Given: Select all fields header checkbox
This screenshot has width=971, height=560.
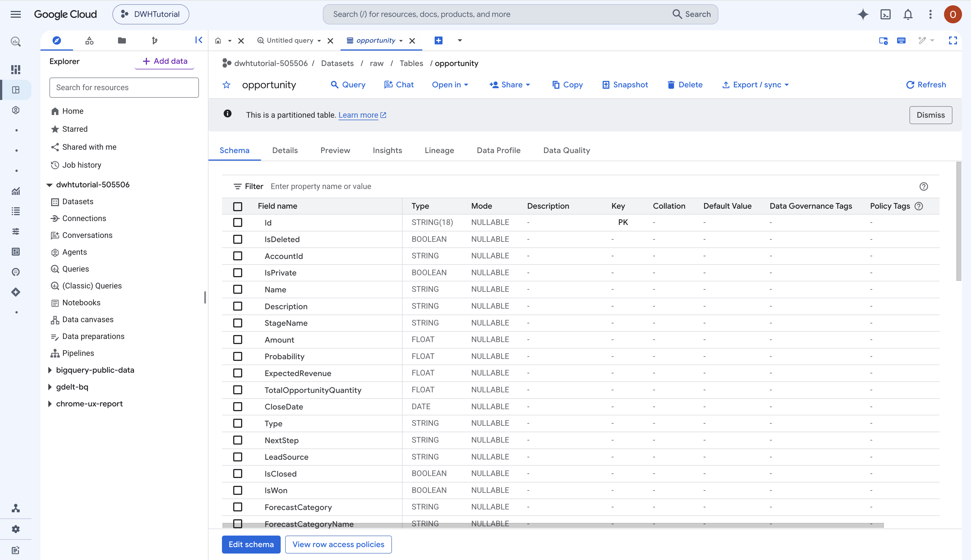Looking at the screenshot, I should tap(238, 206).
